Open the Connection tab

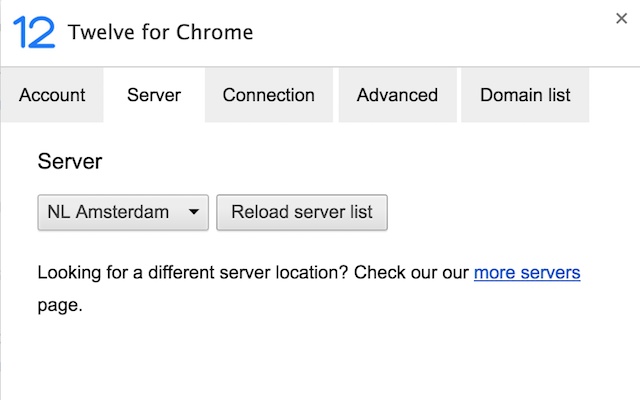(x=269, y=95)
